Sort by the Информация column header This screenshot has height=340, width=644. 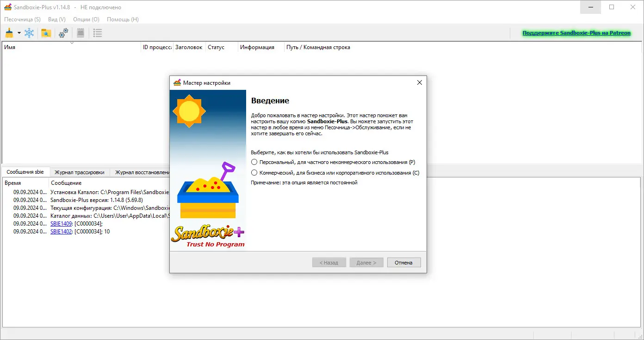[261, 47]
